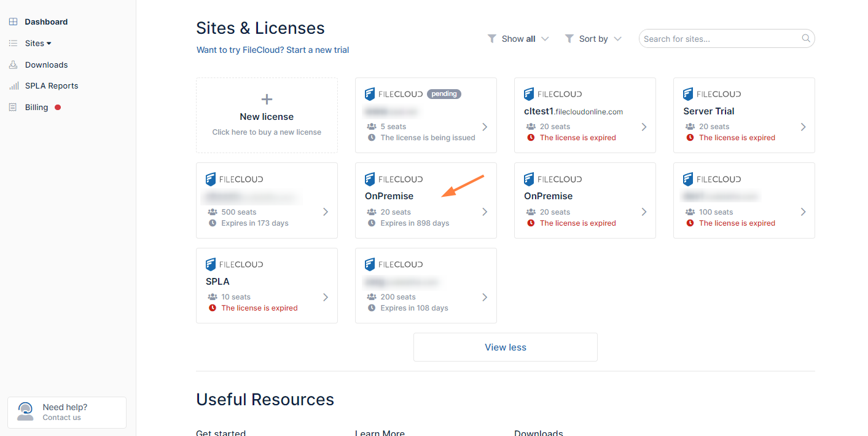Go to SPLA Reports in sidebar
Screen dimensions: 868x436
click(x=52, y=86)
